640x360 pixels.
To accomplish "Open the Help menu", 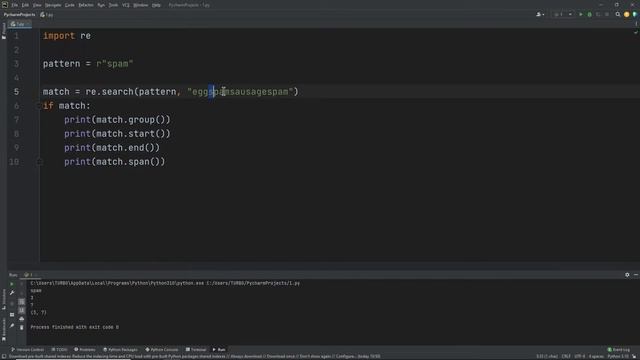I will coord(156,5).
